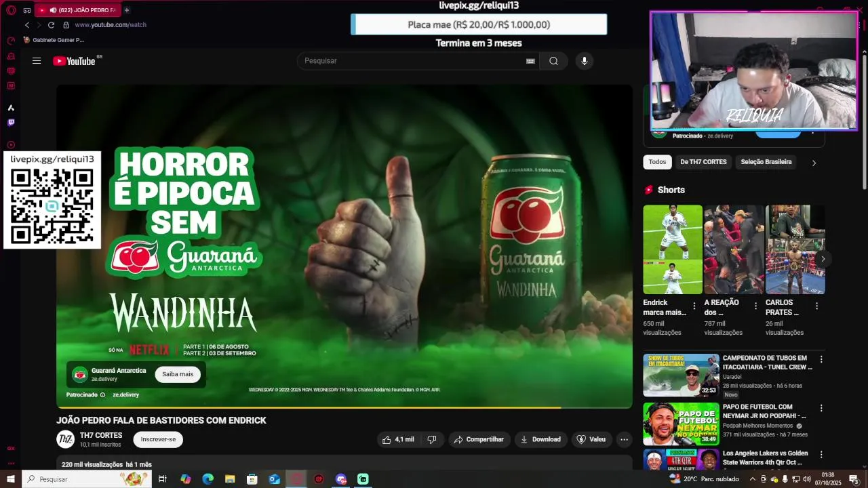Screen dimensions: 868x488
Task: Open the Endrick marca mais short
Action: click(x=673, y=249)
